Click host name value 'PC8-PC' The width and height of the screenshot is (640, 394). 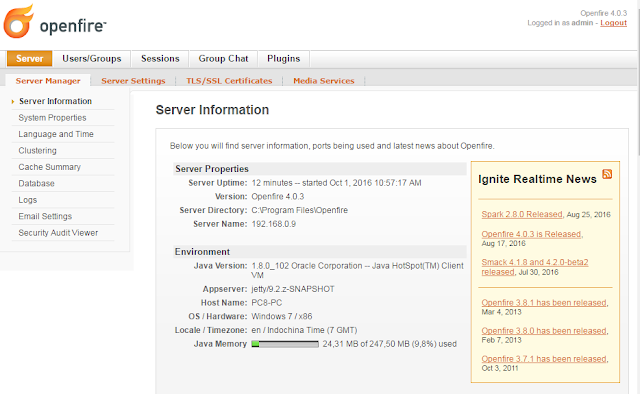[x=267, y=303]
